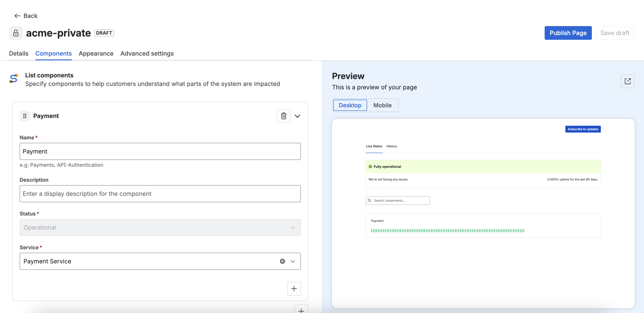644x313 pixels.
Task: Expand the Service dropdown arrow
Action: coord(293,261)
